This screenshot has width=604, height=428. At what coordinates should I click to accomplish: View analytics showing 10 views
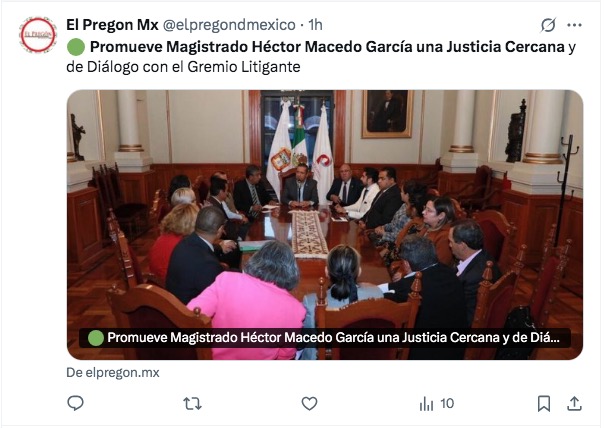[437, 404]
